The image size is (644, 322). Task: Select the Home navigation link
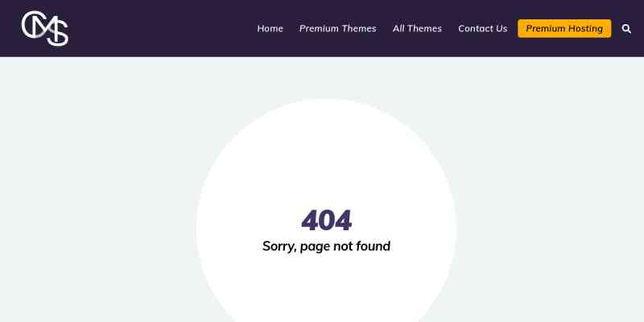click(x=270, y=28)
